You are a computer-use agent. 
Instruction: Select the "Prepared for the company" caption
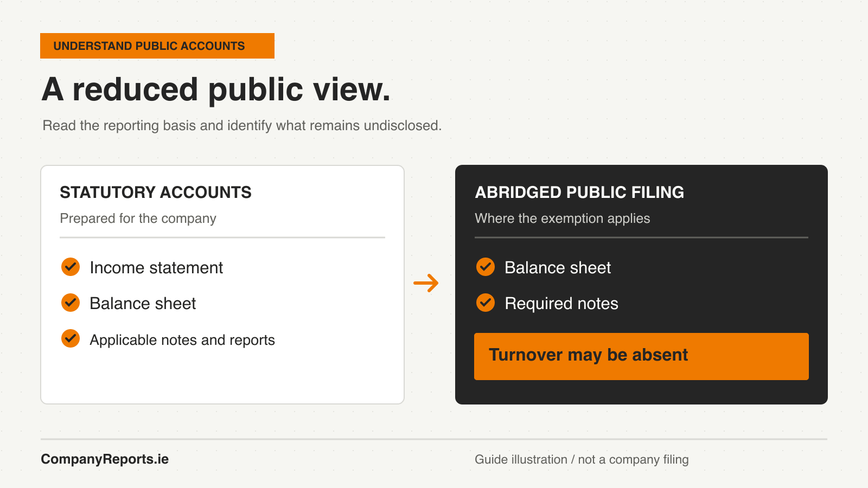pos(138,219)
